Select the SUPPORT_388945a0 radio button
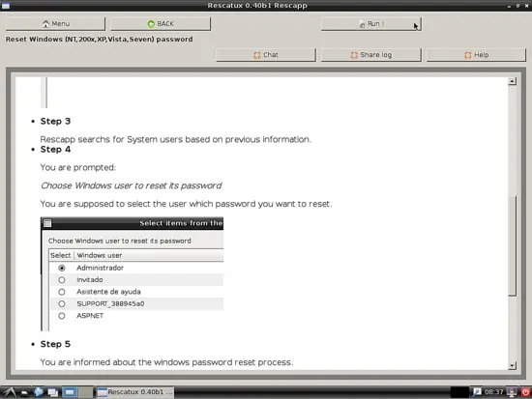Viewport: 532px width, 399px height. coord(61,303)
